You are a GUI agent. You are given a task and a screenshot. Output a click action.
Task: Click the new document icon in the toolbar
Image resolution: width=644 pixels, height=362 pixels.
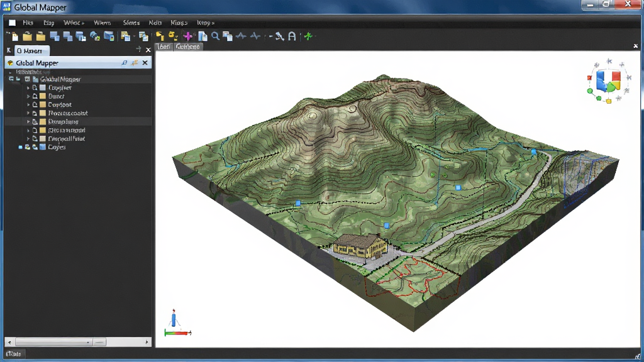pyautogui.click(x=14, y=36)
